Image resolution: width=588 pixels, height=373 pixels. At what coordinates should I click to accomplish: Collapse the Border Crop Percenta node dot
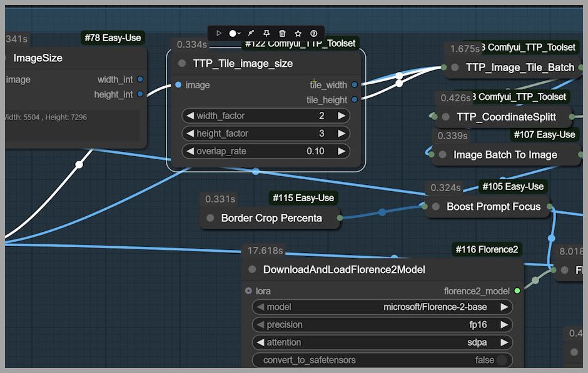(x=210, y=218)
